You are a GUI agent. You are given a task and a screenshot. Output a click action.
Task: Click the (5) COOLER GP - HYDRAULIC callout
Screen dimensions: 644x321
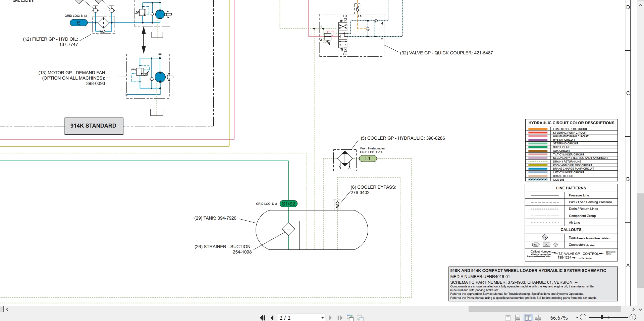(403, 138)
